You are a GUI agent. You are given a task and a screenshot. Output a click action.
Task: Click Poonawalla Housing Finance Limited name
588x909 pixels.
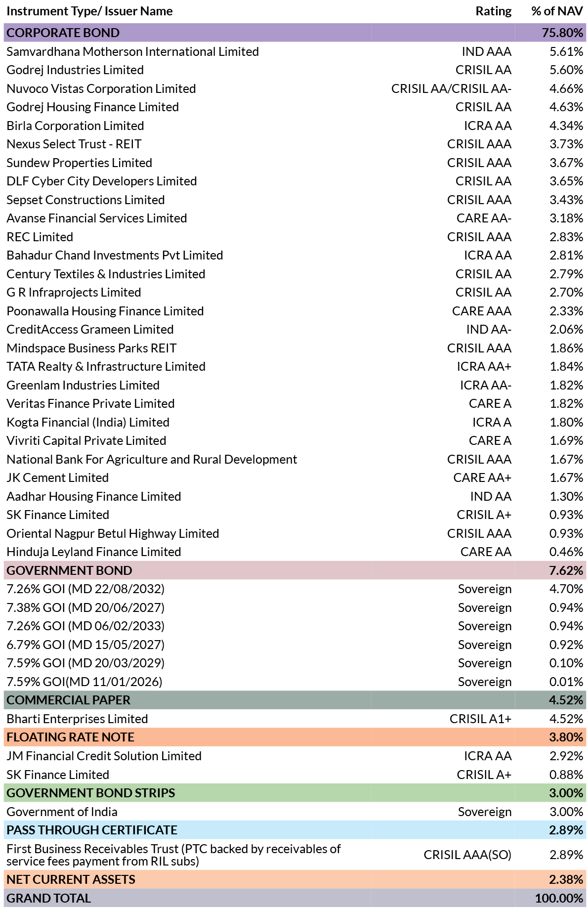(x=105, y=311)
